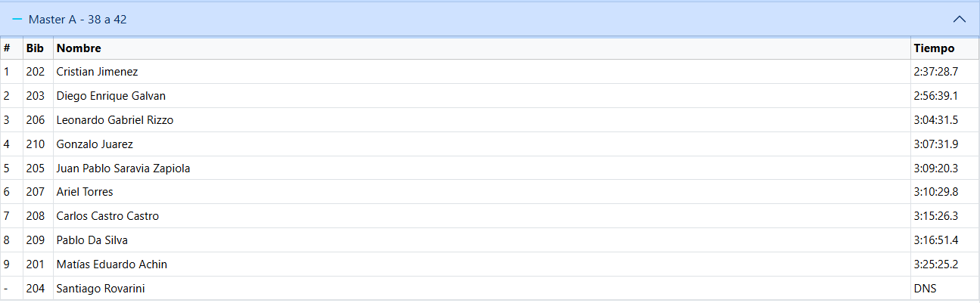Click the time 2:37:28.7

coord(936,72)
